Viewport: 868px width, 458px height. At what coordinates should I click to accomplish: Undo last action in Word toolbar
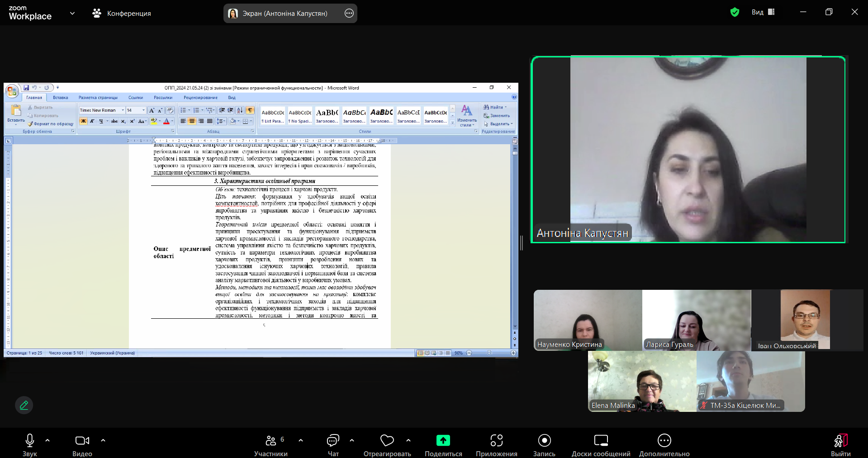coord(34,88)
